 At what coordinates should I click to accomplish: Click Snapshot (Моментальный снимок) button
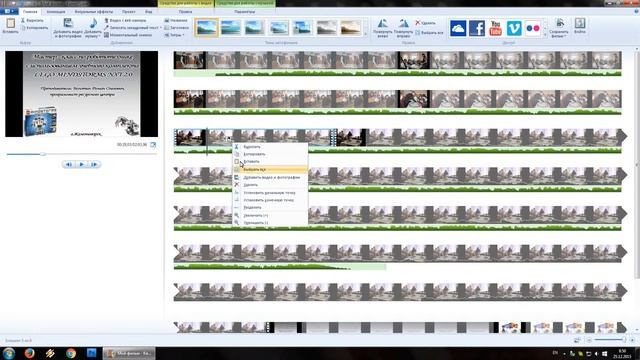(x=128, y=35)
